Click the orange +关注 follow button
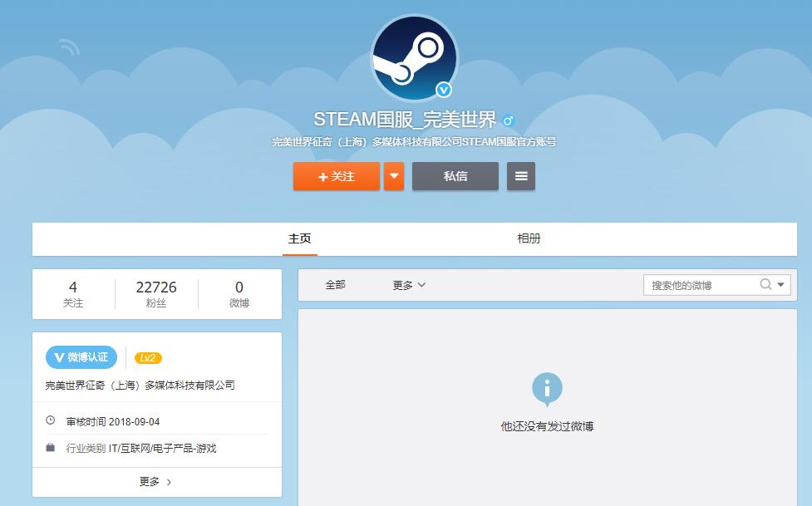The image size is (812, 506). [x=336, y=176]
